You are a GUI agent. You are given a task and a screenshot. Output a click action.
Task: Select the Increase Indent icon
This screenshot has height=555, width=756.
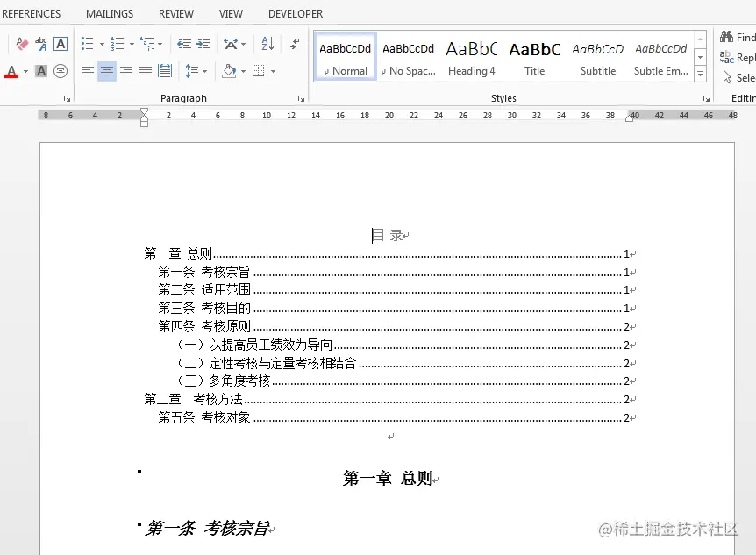coord(206,42)
